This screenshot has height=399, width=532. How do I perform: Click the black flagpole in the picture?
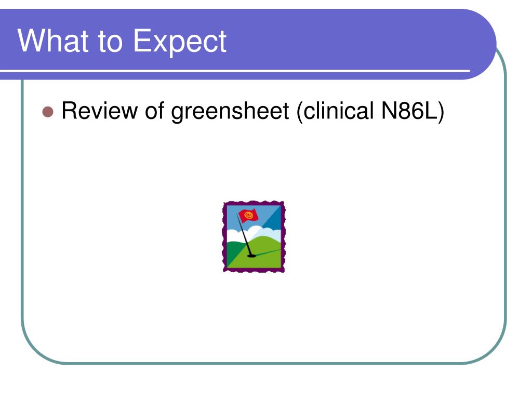(x=244, y=235)
